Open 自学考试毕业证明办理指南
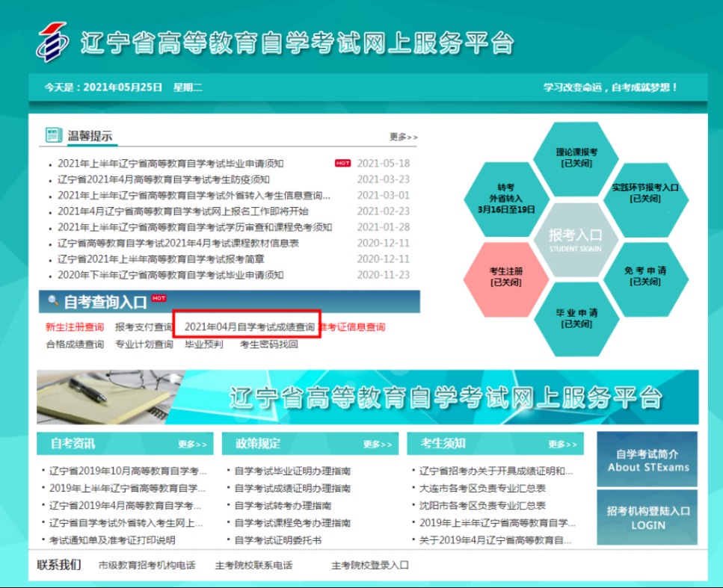The height and width of the screenshot is (588, 723). pyautogui.click(x=292, y=471)
